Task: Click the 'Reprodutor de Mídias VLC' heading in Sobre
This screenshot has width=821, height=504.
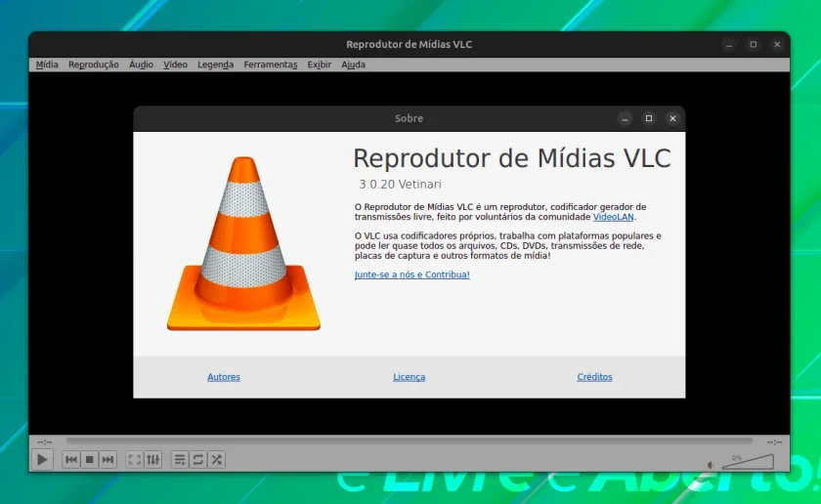Action: [x=512, y=158]
